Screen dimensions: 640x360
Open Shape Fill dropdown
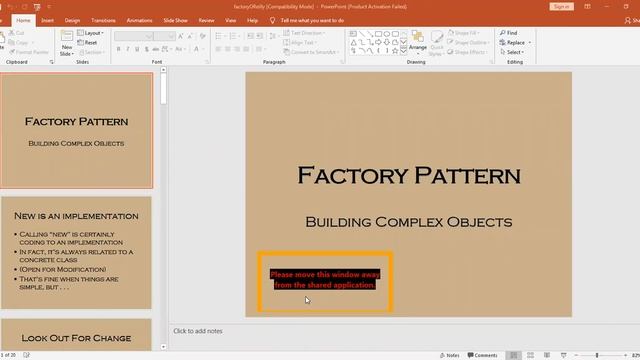464,33
